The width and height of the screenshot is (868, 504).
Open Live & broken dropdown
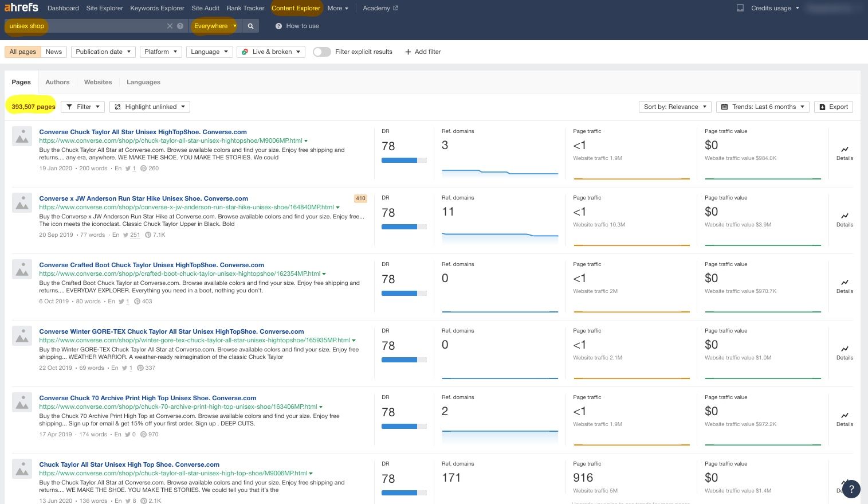click(271, 52)
